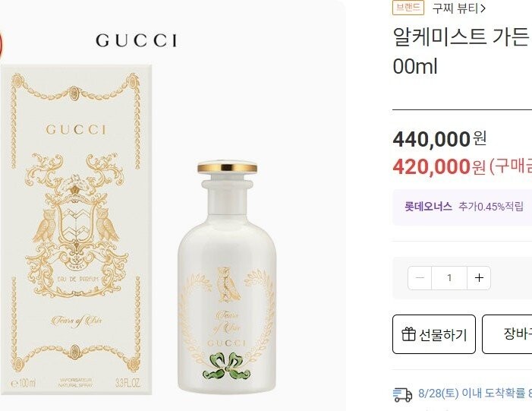Click the delivery truck icon

[402, 394]
